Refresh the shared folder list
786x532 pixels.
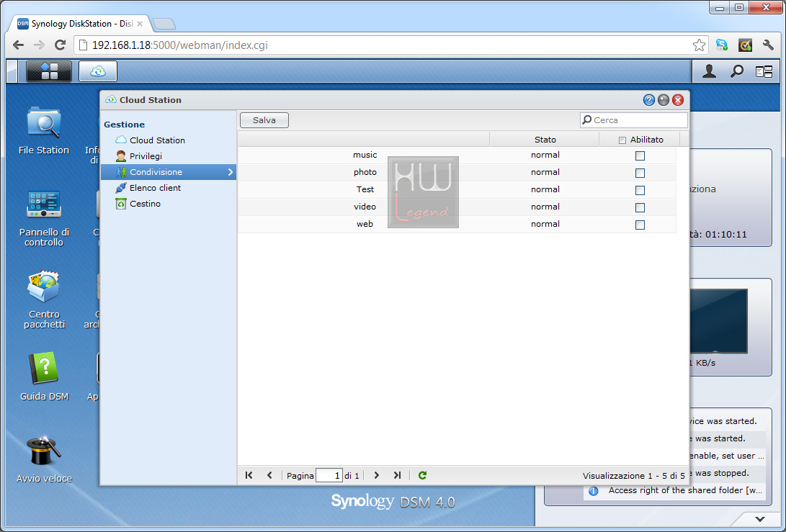click(x=423, y=475)
